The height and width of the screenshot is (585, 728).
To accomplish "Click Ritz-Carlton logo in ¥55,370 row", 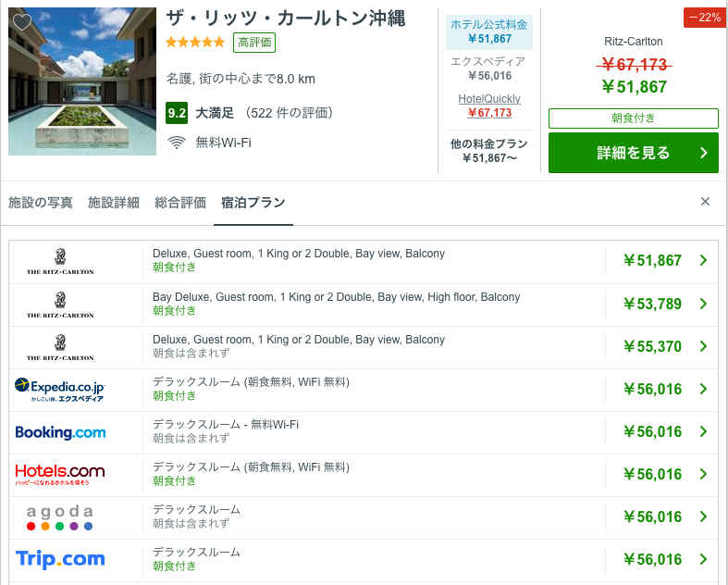I will [x=60, y=347].
